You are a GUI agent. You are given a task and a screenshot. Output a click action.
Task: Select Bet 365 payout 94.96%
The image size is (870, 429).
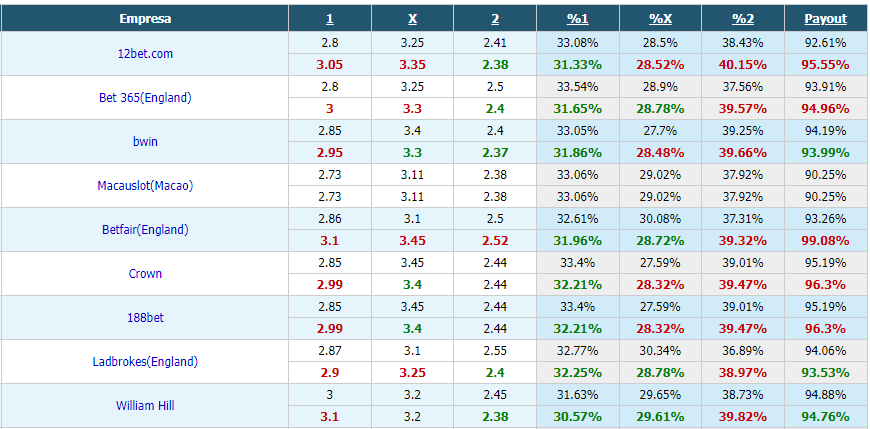click(x=826, y=109)
